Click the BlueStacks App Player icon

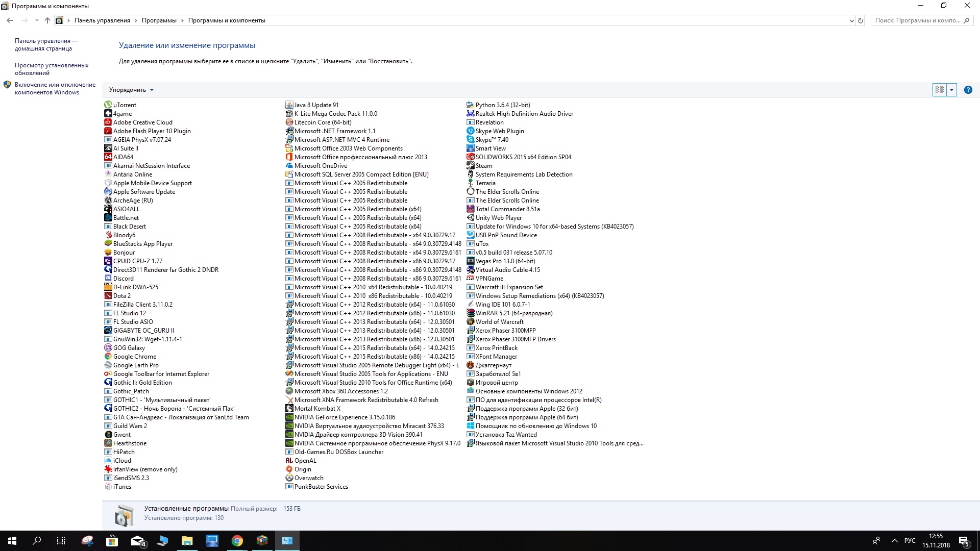(108, 244)
